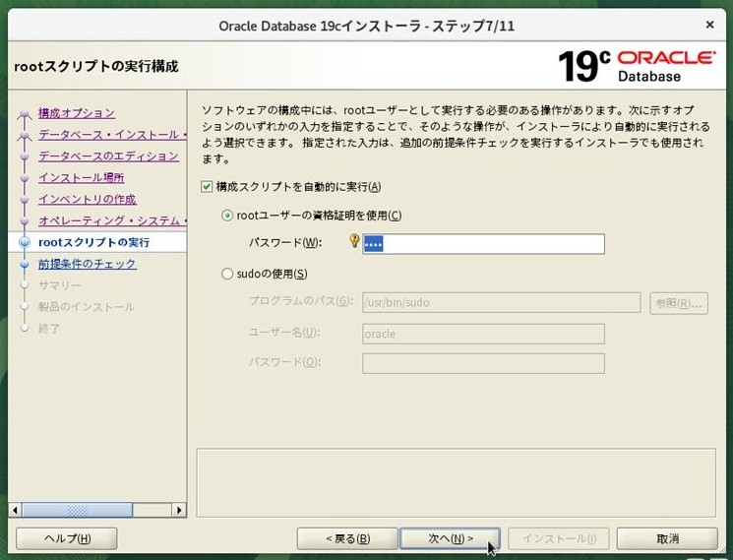
Task: Click 次へ next button
Action: coord(451,538)
